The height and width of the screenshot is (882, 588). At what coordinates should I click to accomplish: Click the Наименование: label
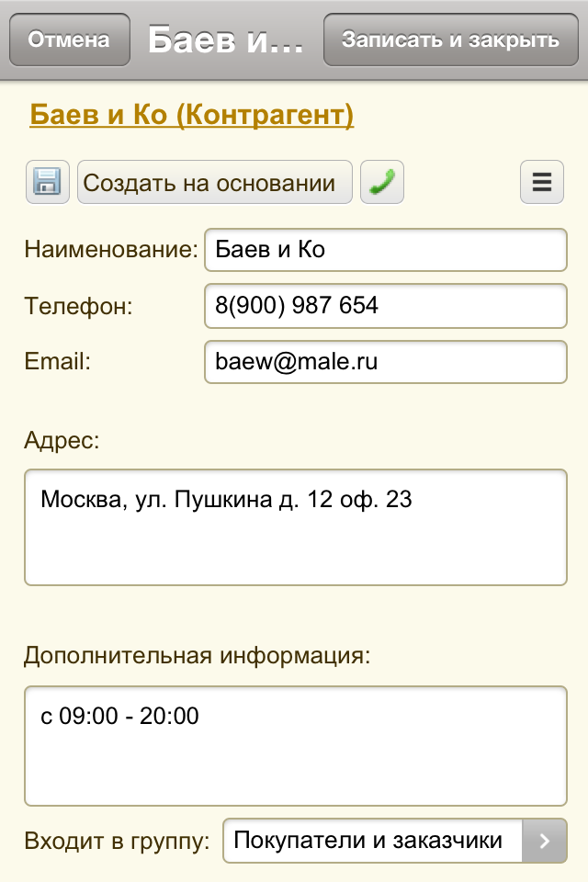(111, 249)
